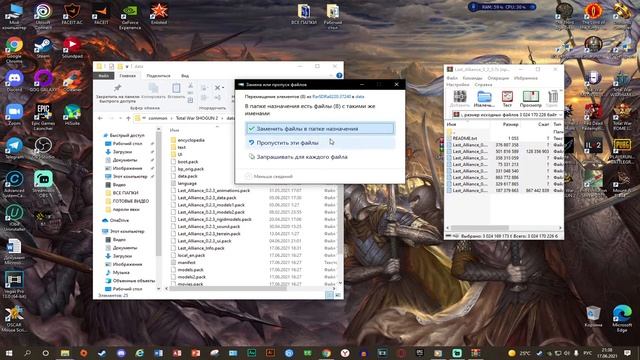Screen dimensions: 640x360
Task: Open Операции menu in WinRAR
Action: (498, 78)
